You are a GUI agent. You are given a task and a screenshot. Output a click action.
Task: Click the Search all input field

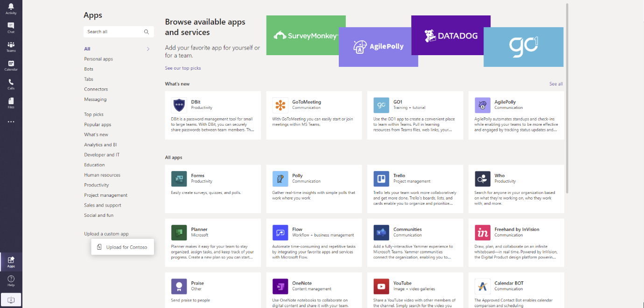tap(119, 32)
